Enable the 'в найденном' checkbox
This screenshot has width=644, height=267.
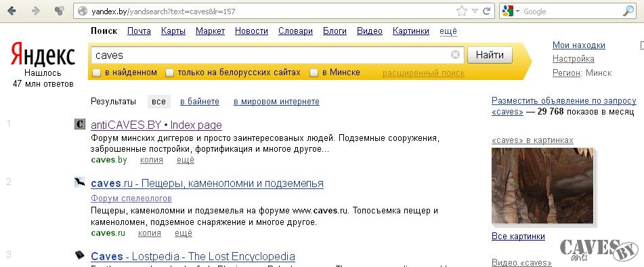(97, 73)
